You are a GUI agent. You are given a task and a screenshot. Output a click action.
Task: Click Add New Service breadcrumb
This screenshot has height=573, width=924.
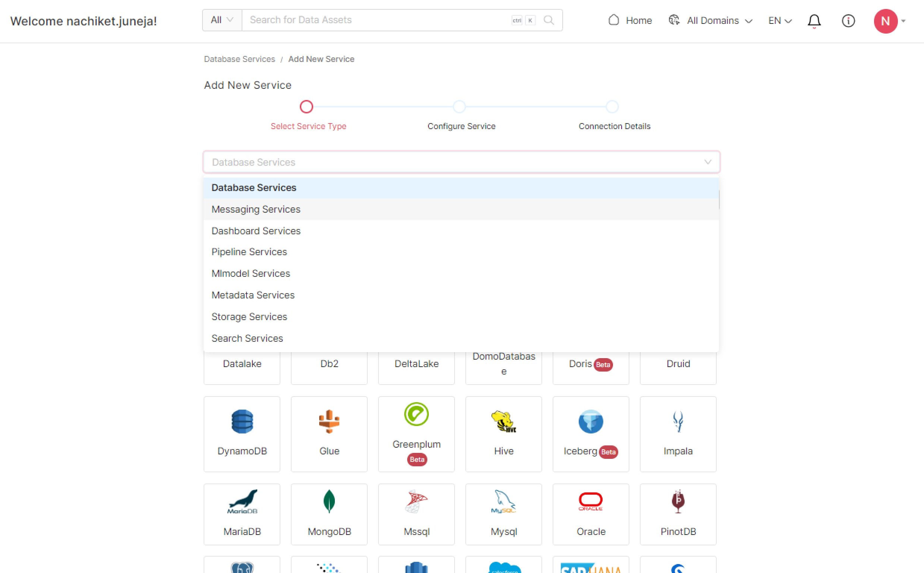(x=321, y=59)
